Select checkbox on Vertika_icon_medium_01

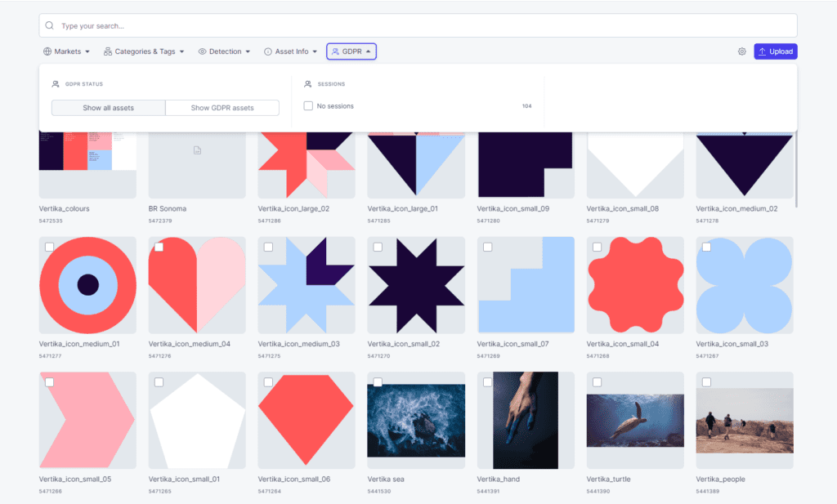tap(49, 247)
